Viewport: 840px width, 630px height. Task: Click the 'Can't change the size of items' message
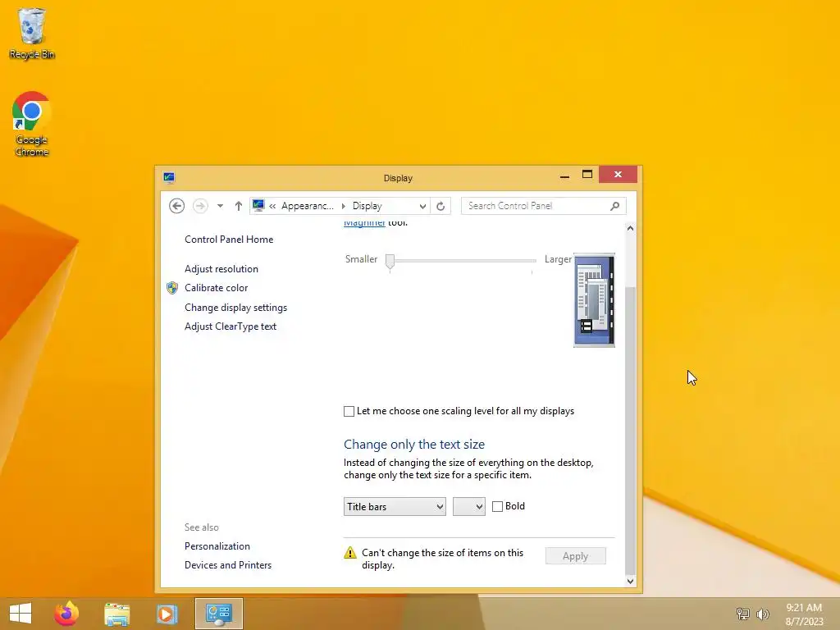[x=442, y=559]
